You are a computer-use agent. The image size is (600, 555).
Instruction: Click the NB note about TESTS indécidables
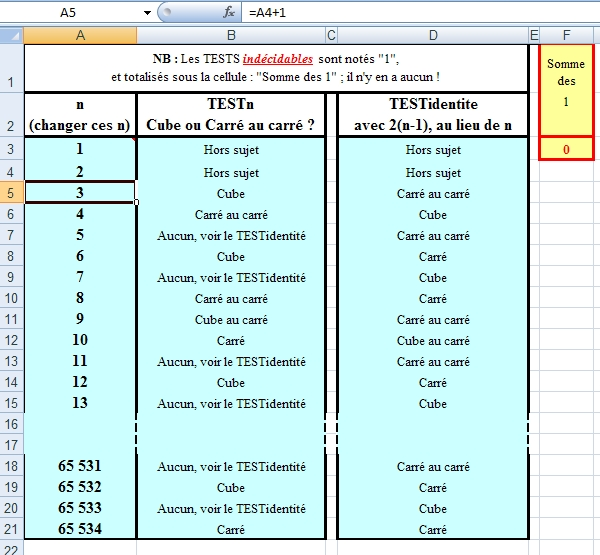[275, 68]
